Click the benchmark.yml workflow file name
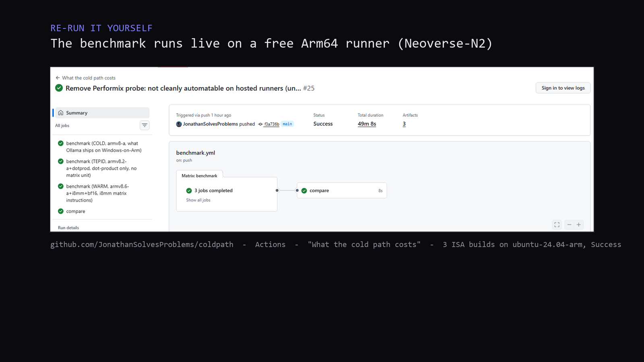Screen dimensions: 644x362 (196, 153)
